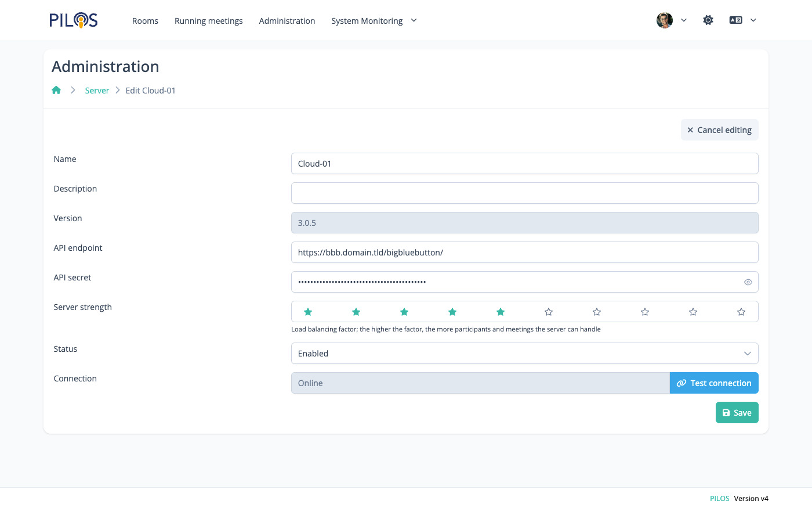The image size is (812, 508).
Task: Expand the user profile menu chevron
Action: (684, 20)
